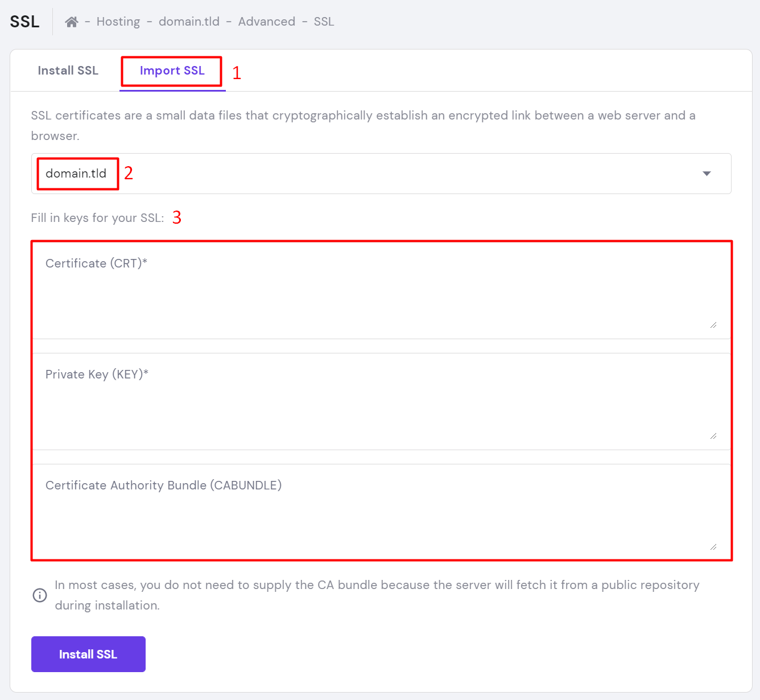This screenshot has width=760, height=700.
Task: Switch to the Install SSL tab
Action: [x=68, y=71]
